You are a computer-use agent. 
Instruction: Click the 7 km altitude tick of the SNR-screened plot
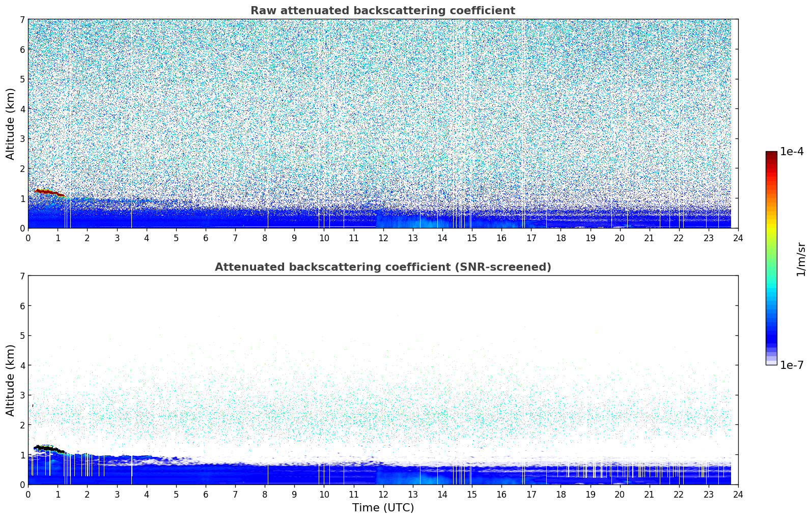22,276
